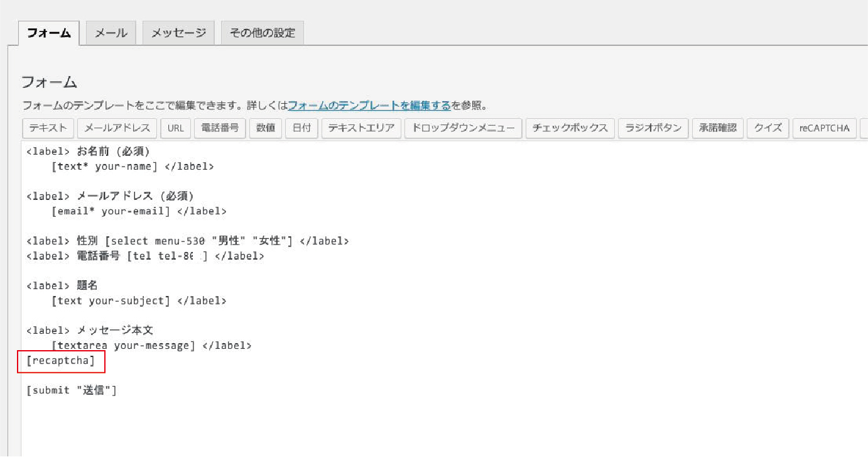Screen dimensions: 868x457
Task: Insert a 日付 tag
Action: pyautogui.click(x=301, y=128)
